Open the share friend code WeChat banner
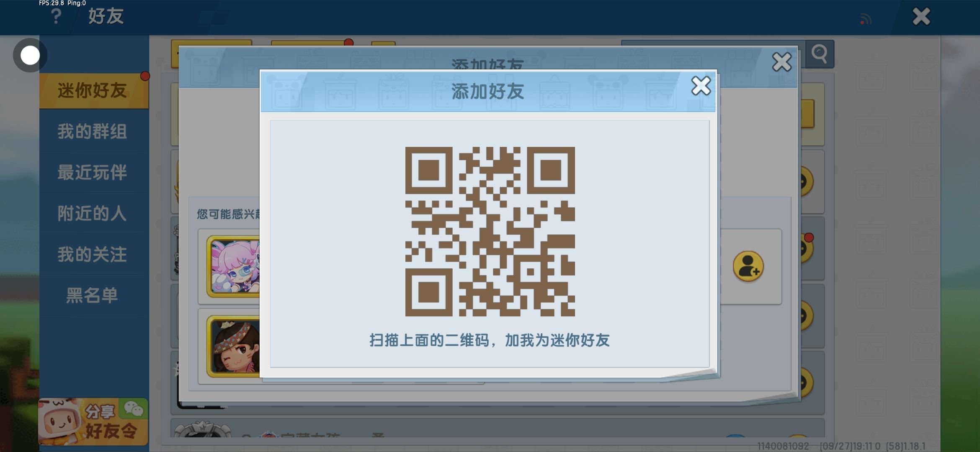Viewport: 980px width, 452px height. click(x=93, y=421)
